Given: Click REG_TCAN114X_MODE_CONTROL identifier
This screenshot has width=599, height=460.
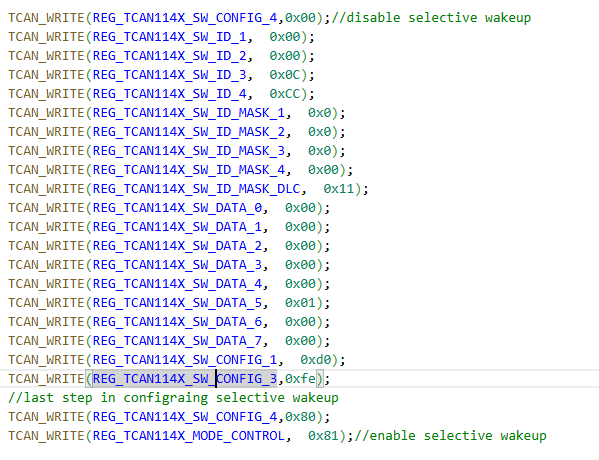Looking at the screenshot, I should (189, 436).
